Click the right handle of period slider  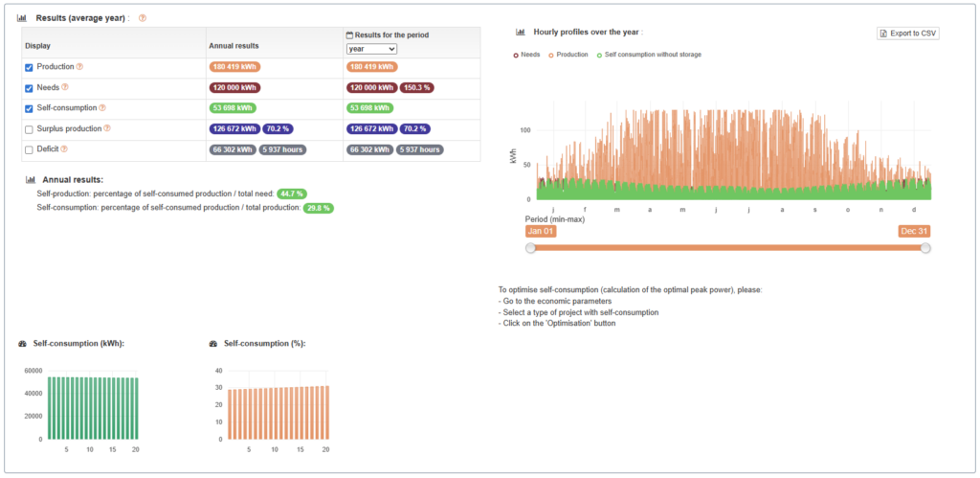[x=925, y=248]
